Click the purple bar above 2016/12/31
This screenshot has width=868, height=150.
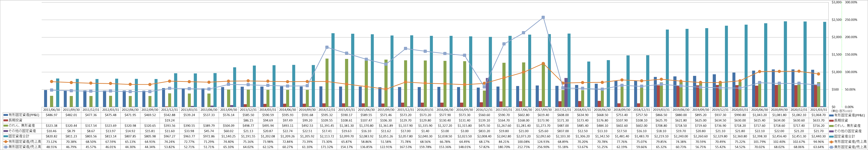click(488, 92)
